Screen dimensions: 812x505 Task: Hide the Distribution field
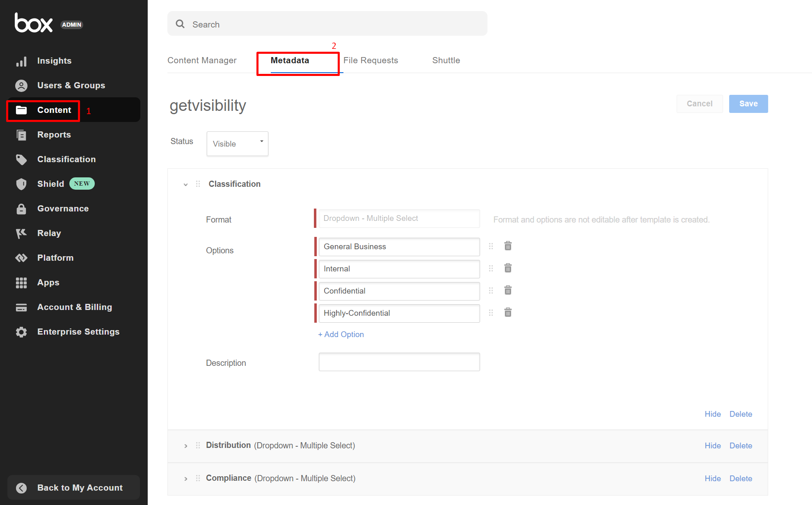(x=712, y=445)
